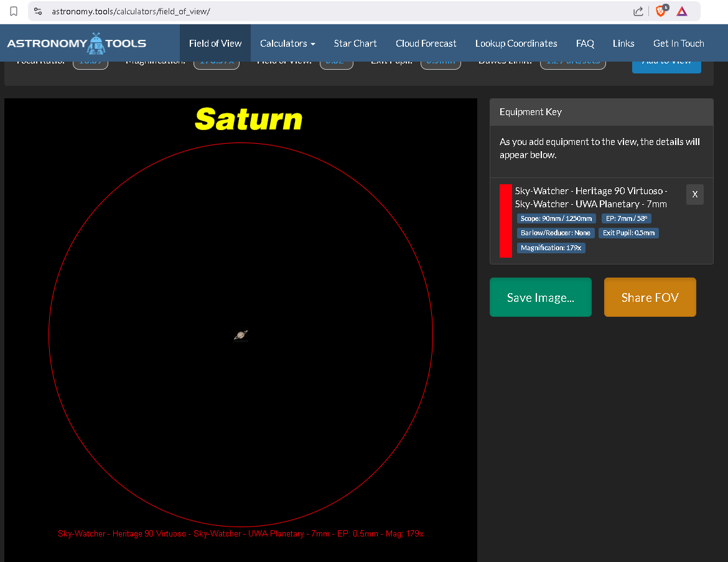
Task: Click Get In Touch link
Action: tap(678, 44)
